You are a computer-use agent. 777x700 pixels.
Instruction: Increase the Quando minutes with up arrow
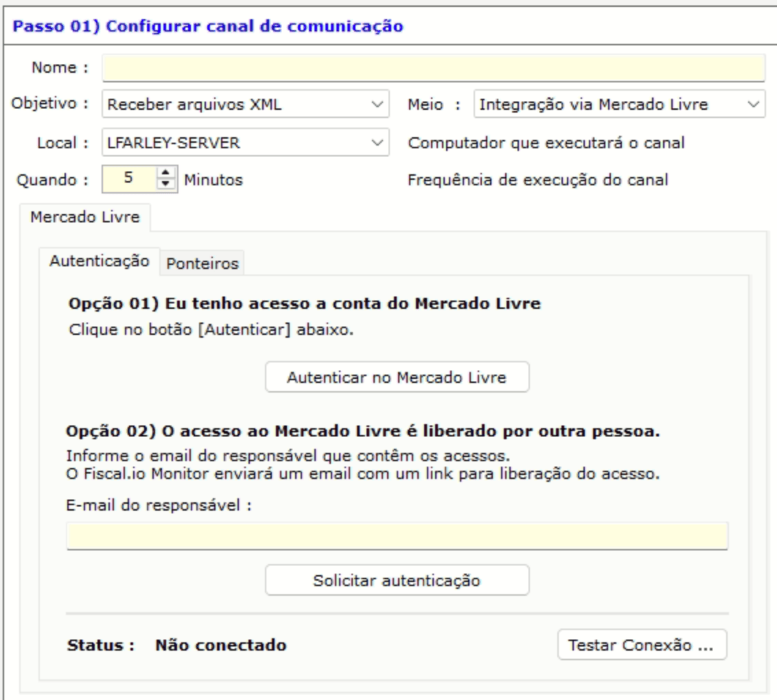(x=165, y=173)
